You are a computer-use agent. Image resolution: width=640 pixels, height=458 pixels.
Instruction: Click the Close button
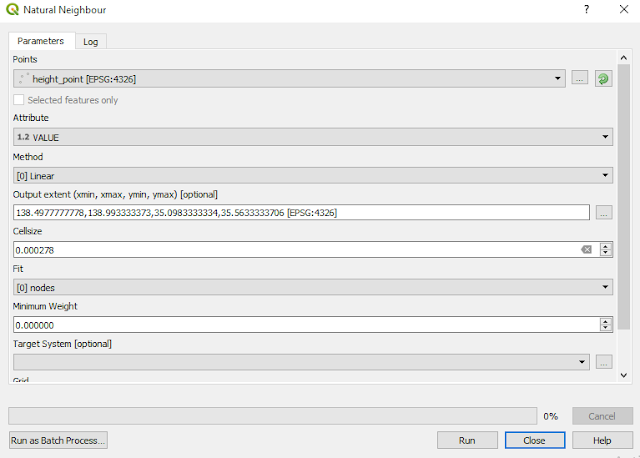[x=535, y=440]
